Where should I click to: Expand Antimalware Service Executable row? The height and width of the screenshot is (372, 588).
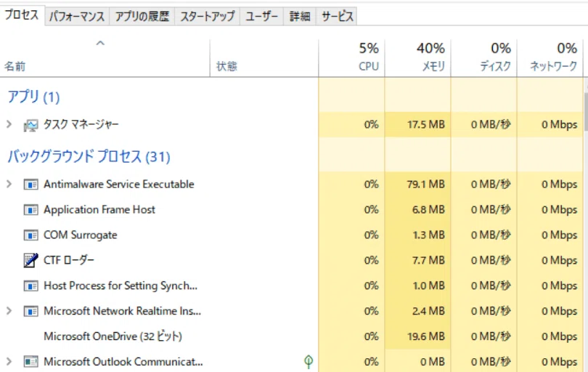point(9,184)
